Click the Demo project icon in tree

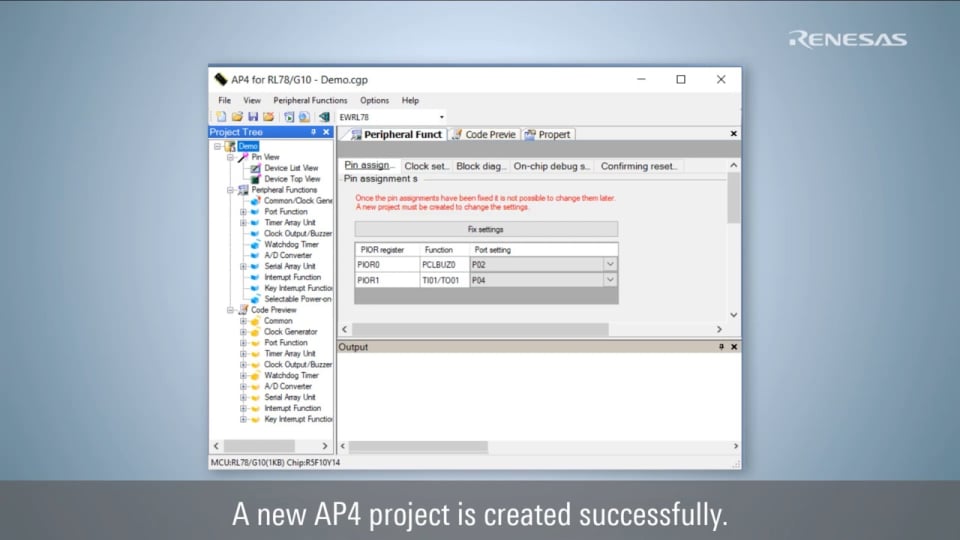pos(230,146)
